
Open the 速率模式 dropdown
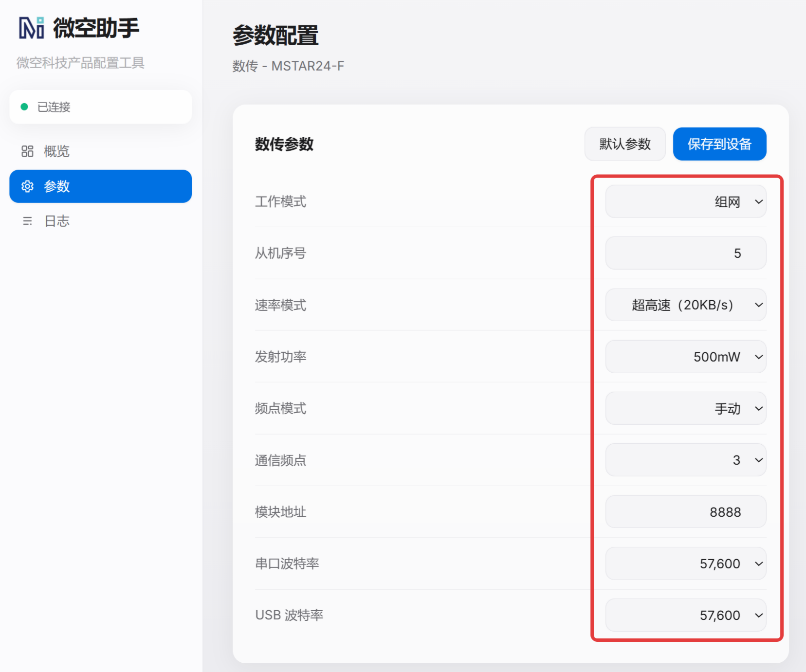coord(686,305)
